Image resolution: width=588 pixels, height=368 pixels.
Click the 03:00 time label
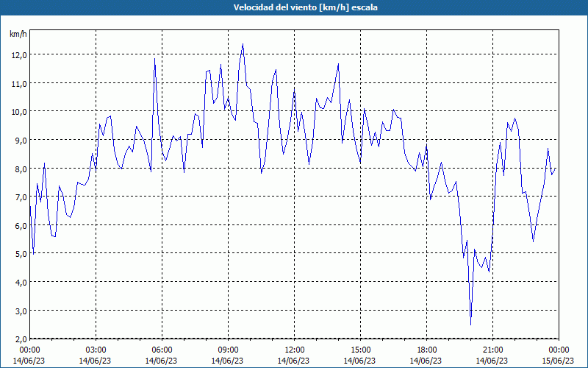tap(96, 350)
